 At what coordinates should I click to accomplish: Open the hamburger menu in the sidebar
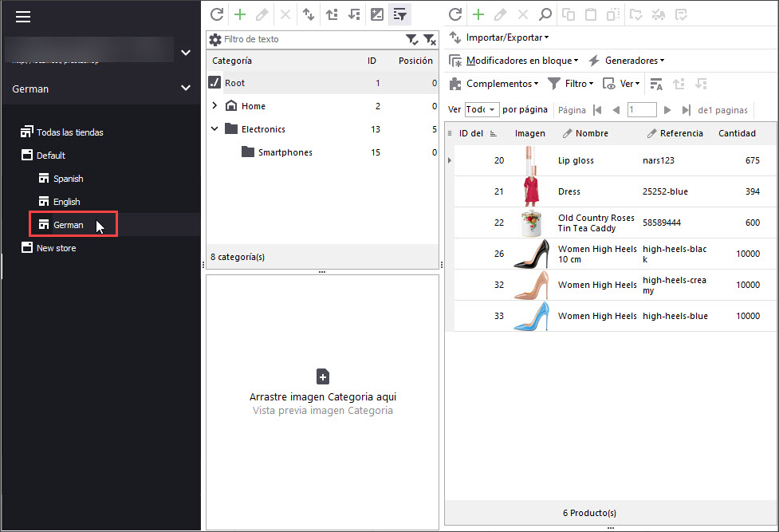pyautogui.click(x=23, y=17)
